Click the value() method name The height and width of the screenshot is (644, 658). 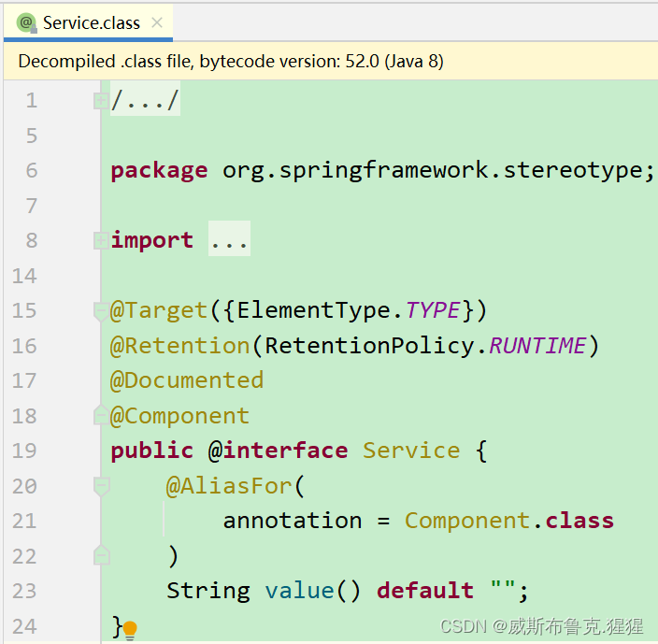299,591
